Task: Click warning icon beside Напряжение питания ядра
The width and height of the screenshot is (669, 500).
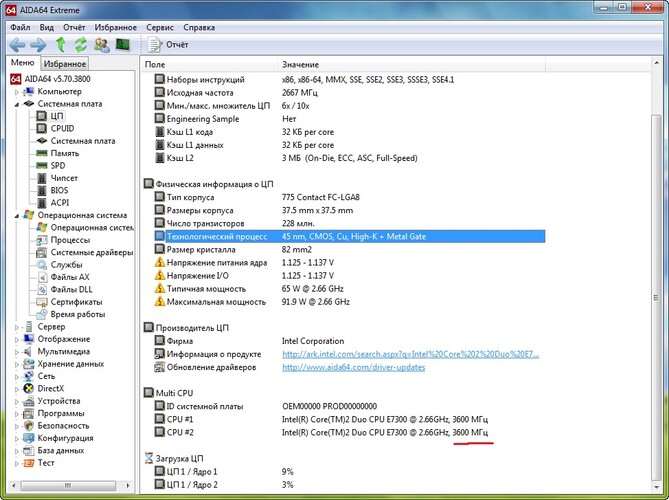Action: click(160, 262)
